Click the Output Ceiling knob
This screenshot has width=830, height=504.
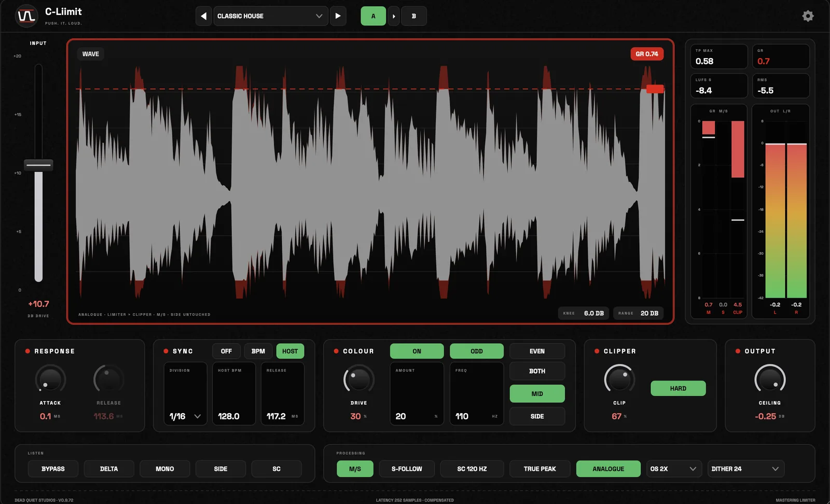tap(770, 380)
